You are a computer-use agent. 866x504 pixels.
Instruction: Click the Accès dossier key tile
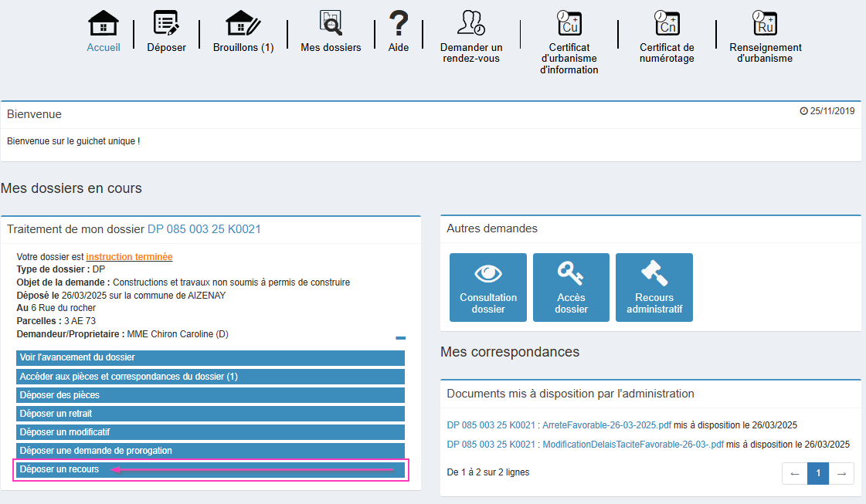[x=571, y=287]
